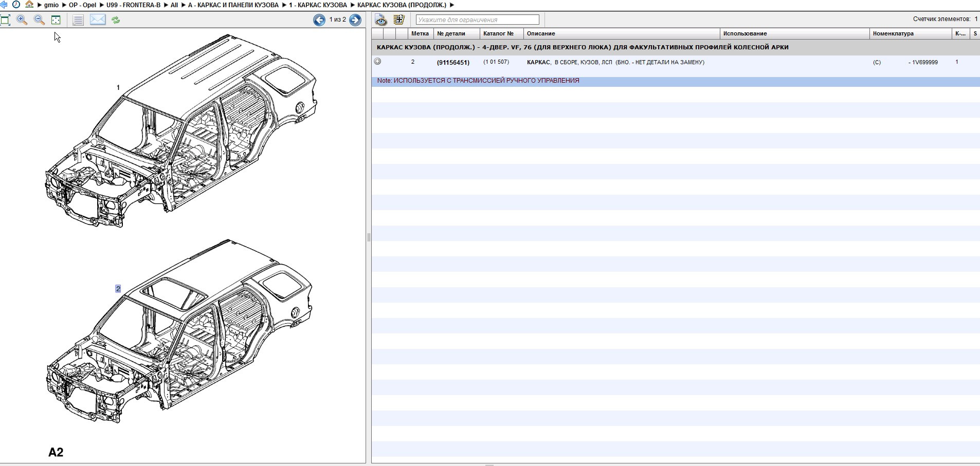Sort by the 'Описание' column header

pos(541,34)
